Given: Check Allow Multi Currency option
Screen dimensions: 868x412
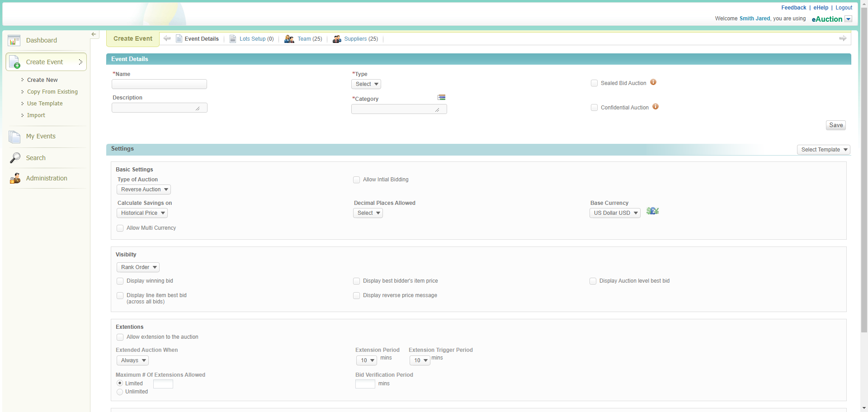Looking at the screenshot, I should coord(120,228).
